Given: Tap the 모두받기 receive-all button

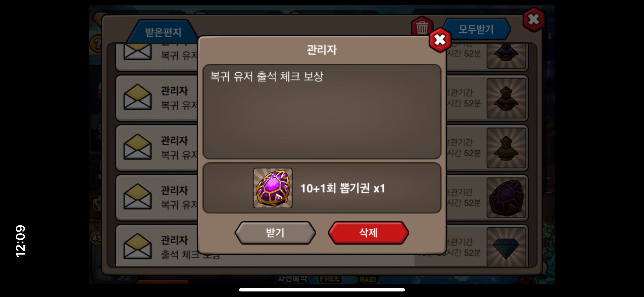Looking at the screenshot, I should coord(476,29).
